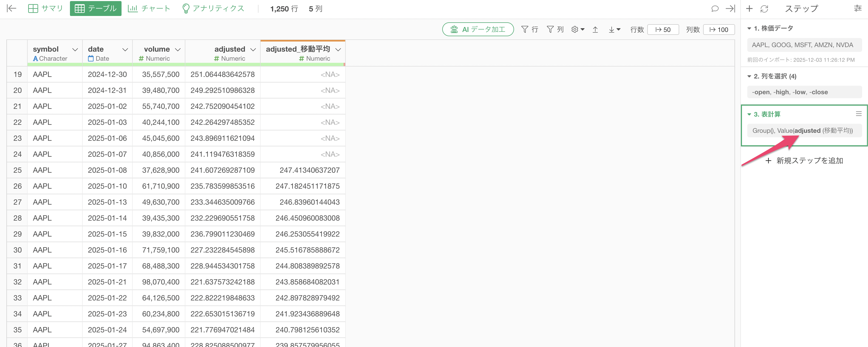Collapse the right steps panel arrow

[730, 9]
